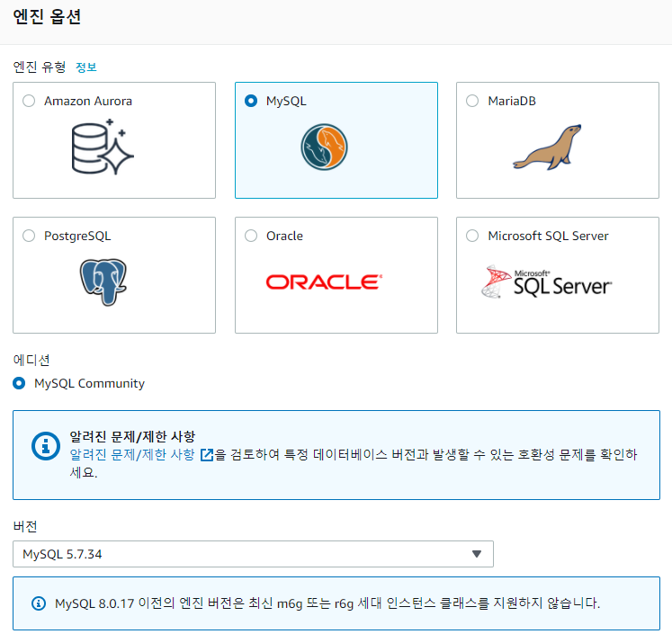Click the MariaDB label text

point(512,101)
